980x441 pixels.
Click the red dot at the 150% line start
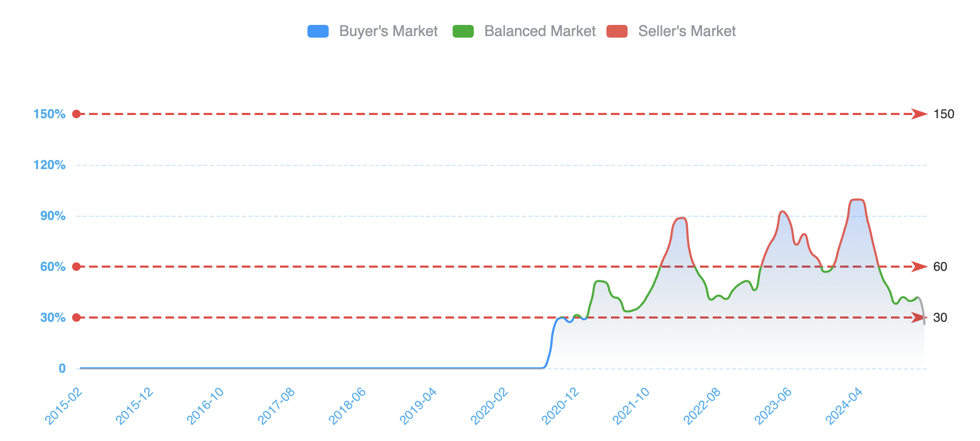(x=76, y=114)
